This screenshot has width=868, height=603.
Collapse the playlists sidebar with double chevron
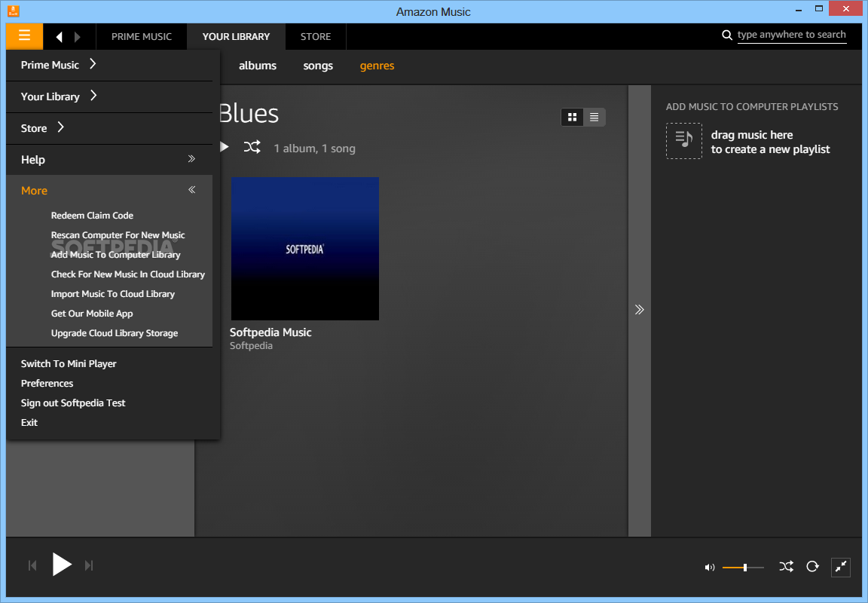pyautogui.click(x=640, y=310)
